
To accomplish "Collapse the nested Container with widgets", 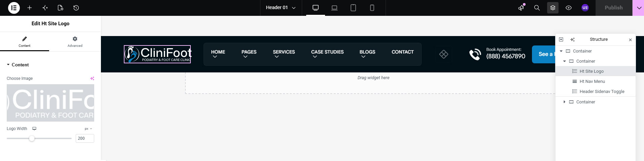I will [x=564, y=61].
